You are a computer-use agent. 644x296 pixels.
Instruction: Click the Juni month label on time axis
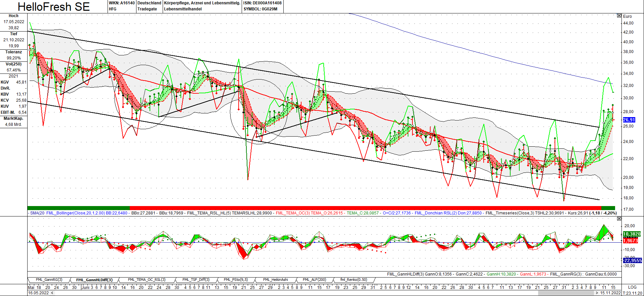tap(86, 287)
